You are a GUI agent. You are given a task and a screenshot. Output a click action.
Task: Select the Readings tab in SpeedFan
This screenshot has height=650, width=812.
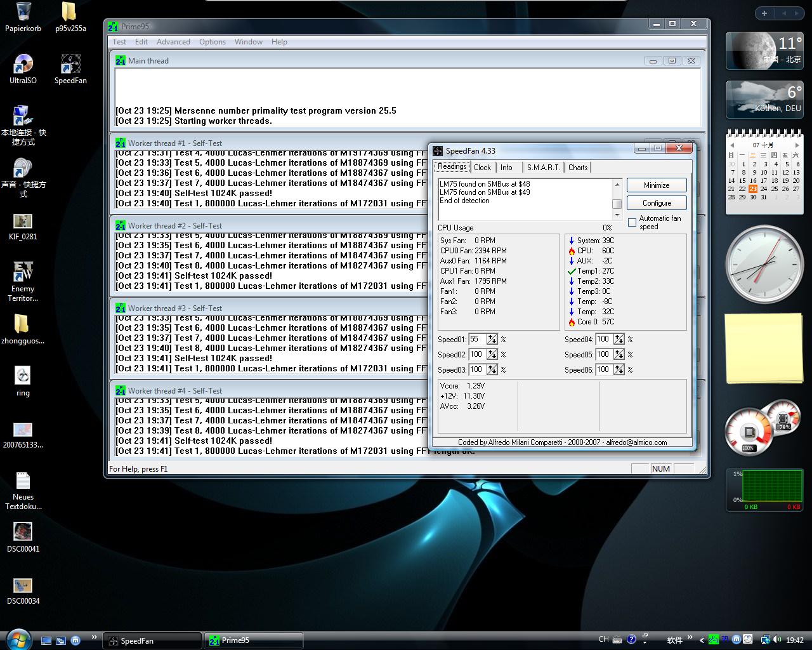(x=452, y=166)
